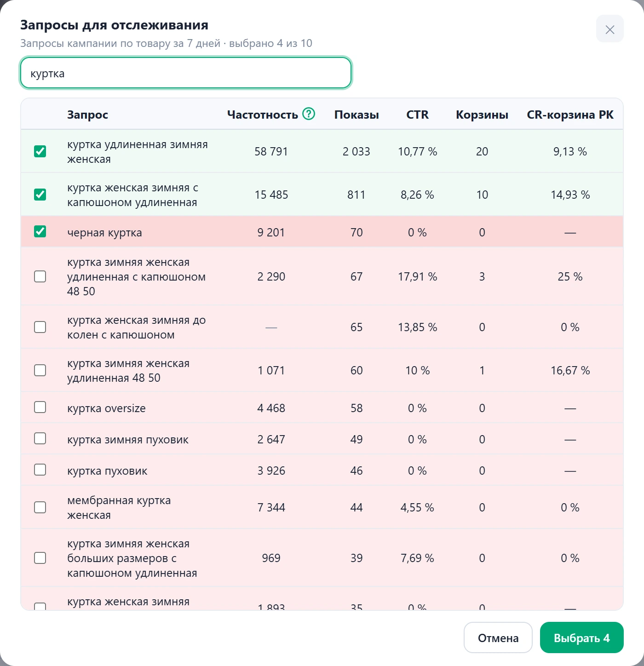
Task: Click the CTR value 4,55 %
Action: tap(418, 507)
